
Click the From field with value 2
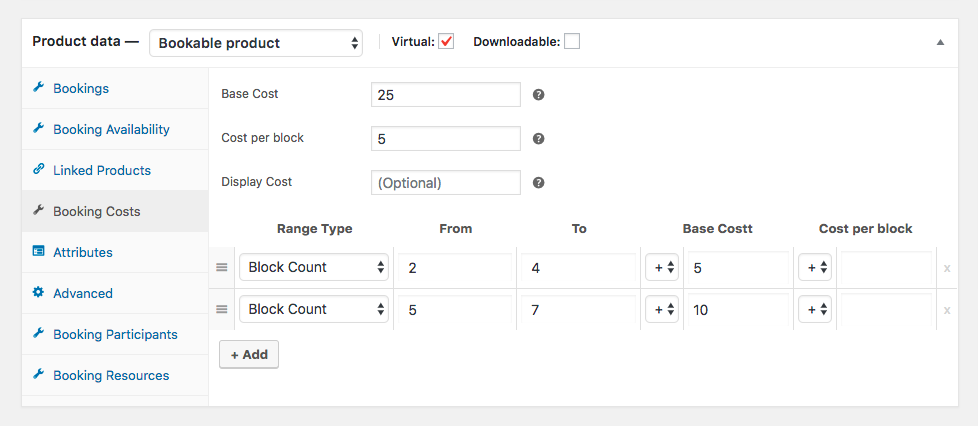pos(455,268)
